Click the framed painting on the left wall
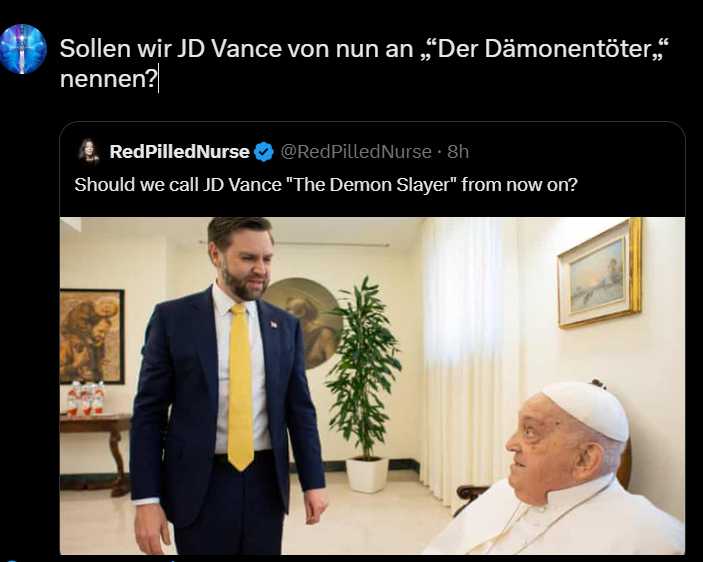This screenshot has width=703, height=562. coord(91,336)
